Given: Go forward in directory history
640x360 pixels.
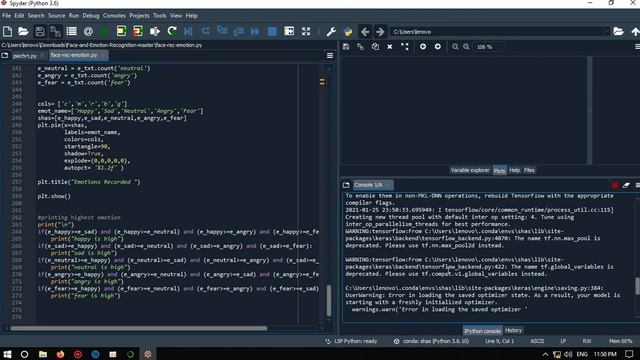Looking at the screenshot, I should (x=380, y=31).
